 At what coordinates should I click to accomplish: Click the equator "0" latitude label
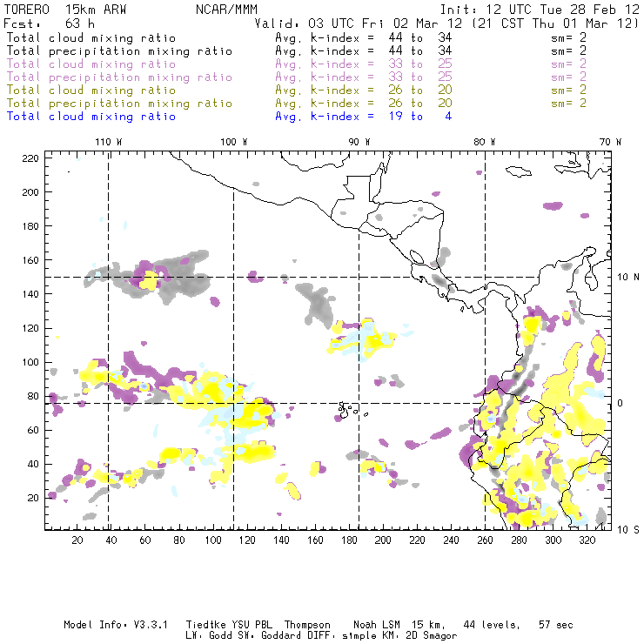click(621, 404)
